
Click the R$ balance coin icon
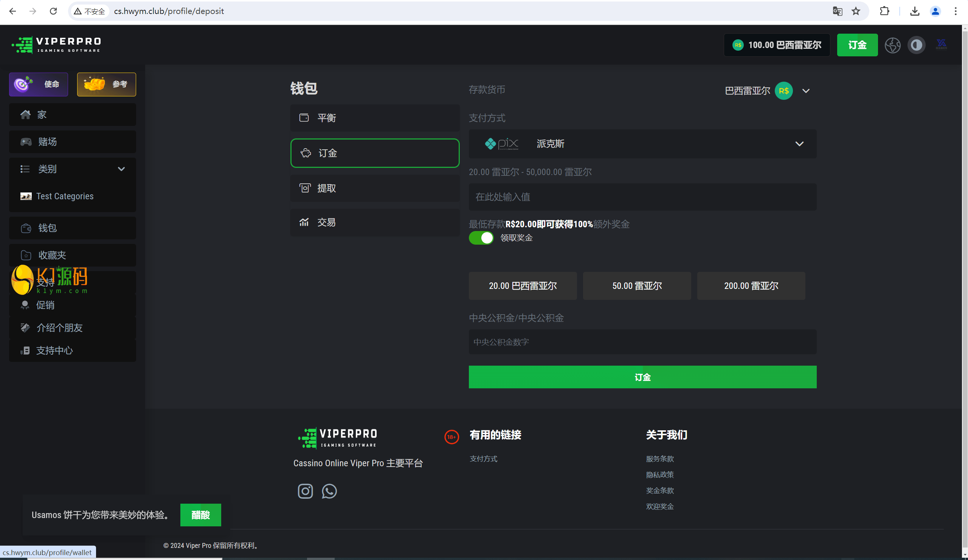738,45
